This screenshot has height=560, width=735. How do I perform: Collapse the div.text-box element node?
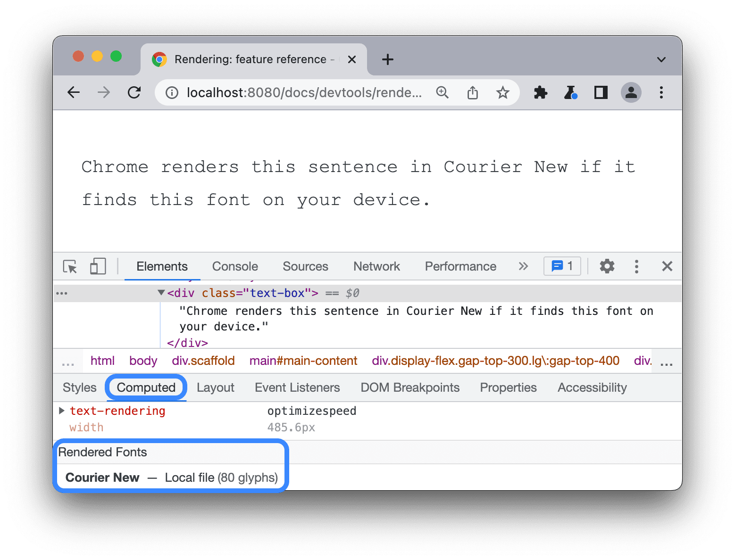[x=161, y=293]
